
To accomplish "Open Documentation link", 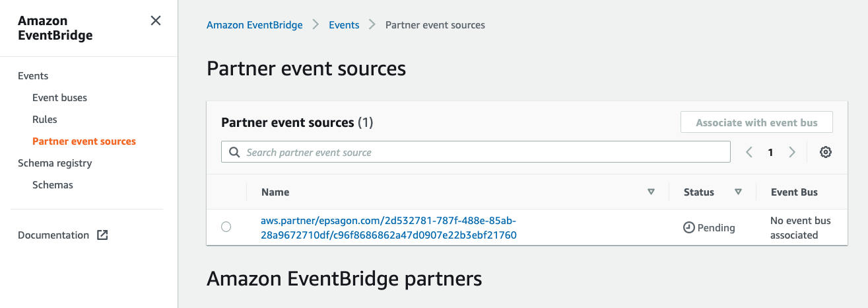I will (x=53, y=235).
